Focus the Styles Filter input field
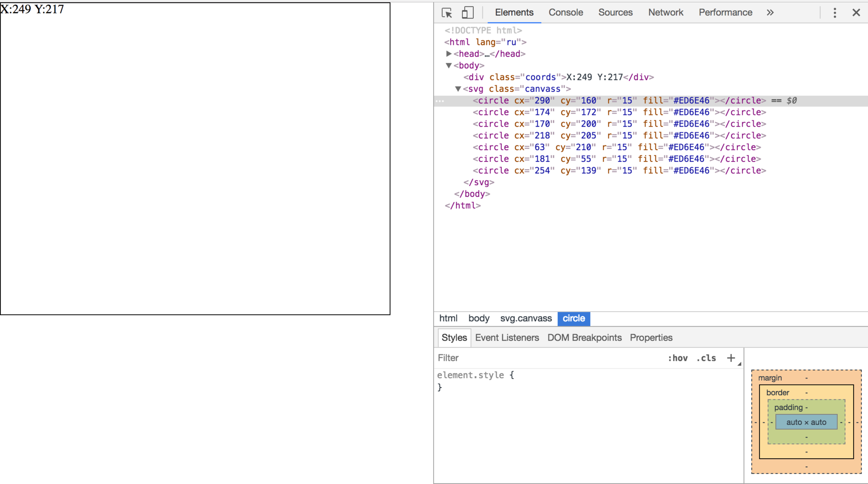Image resolution: width=868 pixels, height=484 pixels. tap(549, 358)
